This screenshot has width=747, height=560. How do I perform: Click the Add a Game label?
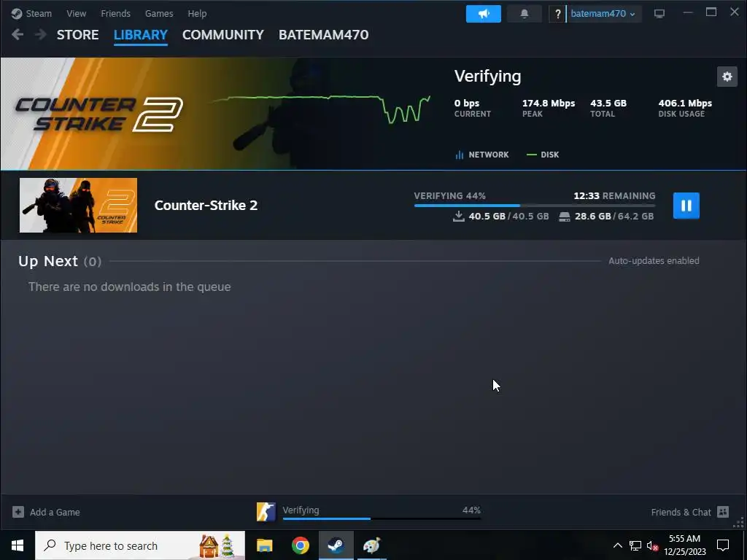pyautogui.click(x=55, y=513)
